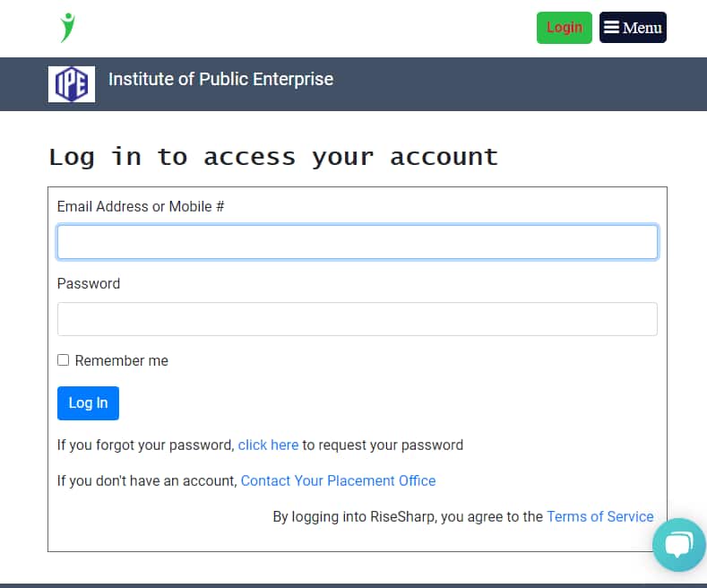Click the Remember me label text

tap(121, 360)
